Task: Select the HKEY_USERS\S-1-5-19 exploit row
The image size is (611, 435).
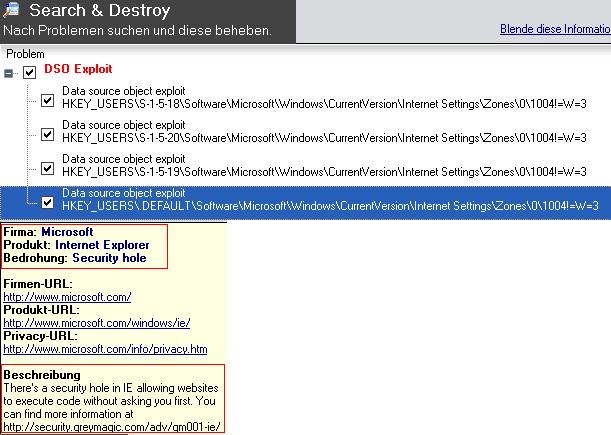Action: 324,165
